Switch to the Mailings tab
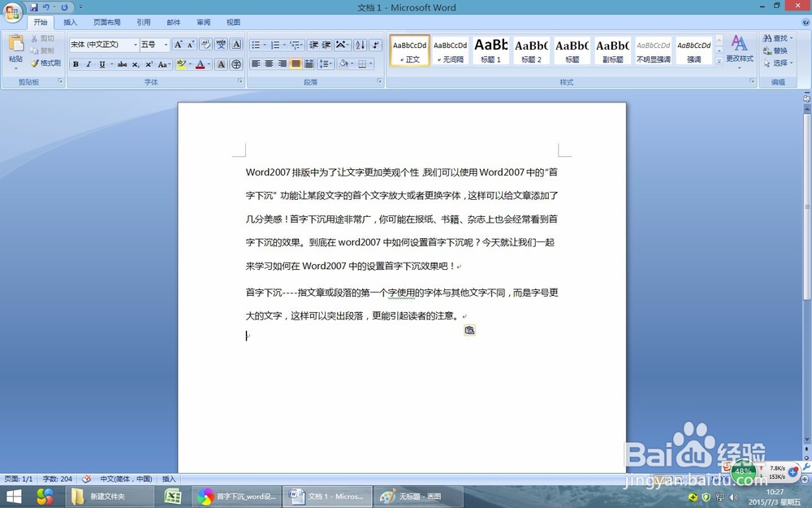The image size is (812, 508). (x=174, y=22)
